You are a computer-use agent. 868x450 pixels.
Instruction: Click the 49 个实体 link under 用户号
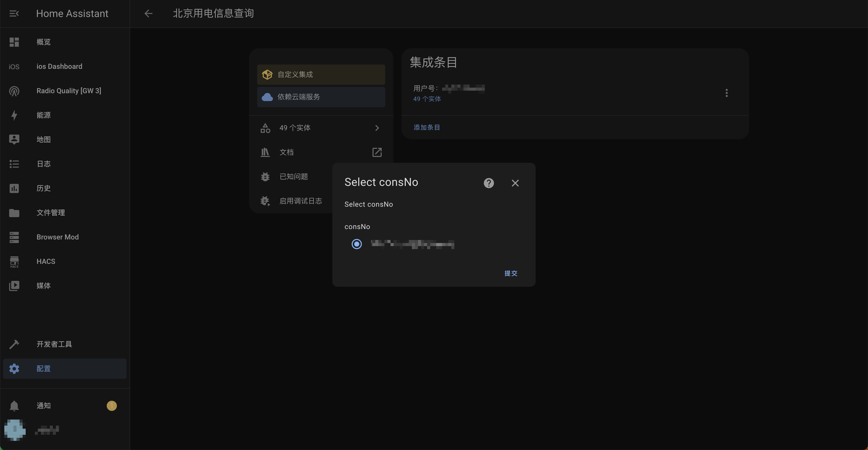click(x=427, y=99)
